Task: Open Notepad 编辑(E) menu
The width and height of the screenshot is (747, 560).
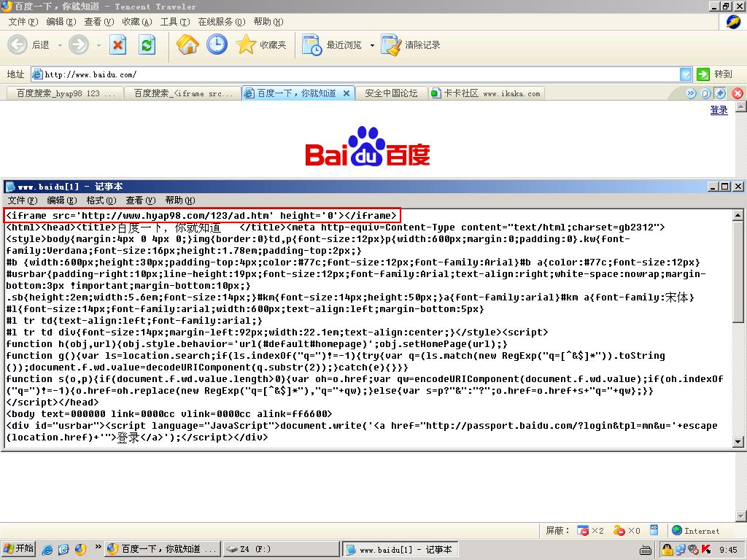Action: 62,201
